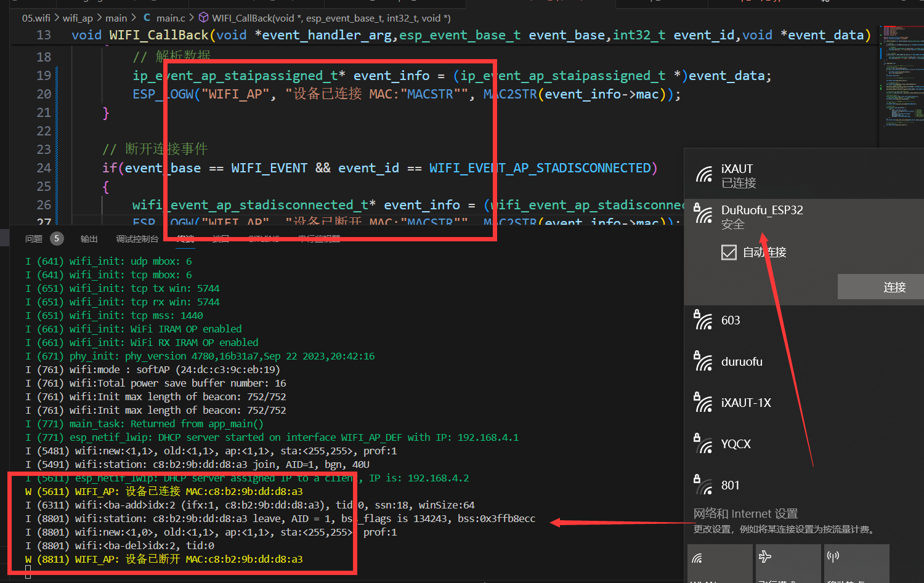Toggle the airplane mode tile
Viewport: 924px width, 583px height.
click(788, 562)
